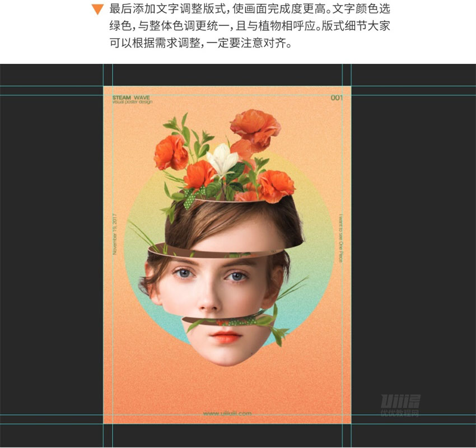Image resolution: width=476 pixels, height=448 pixels.
Task: Click the 优优教程网 watermark text
Action: [x=400, y=413]
